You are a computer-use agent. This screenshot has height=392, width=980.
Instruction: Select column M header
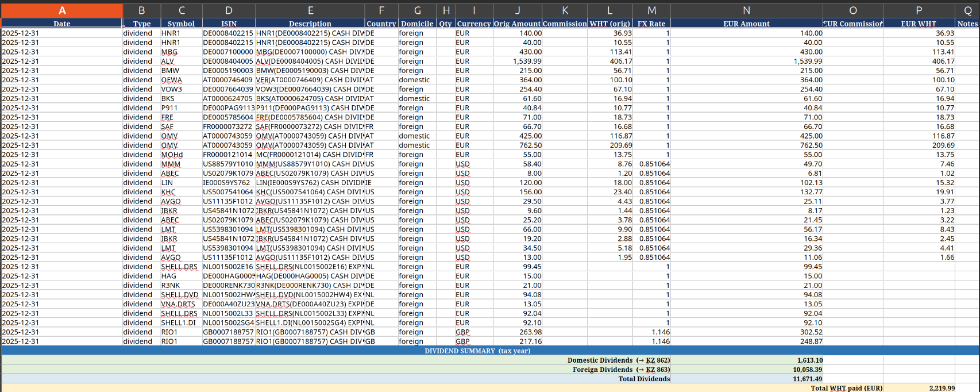click(651, 10)
